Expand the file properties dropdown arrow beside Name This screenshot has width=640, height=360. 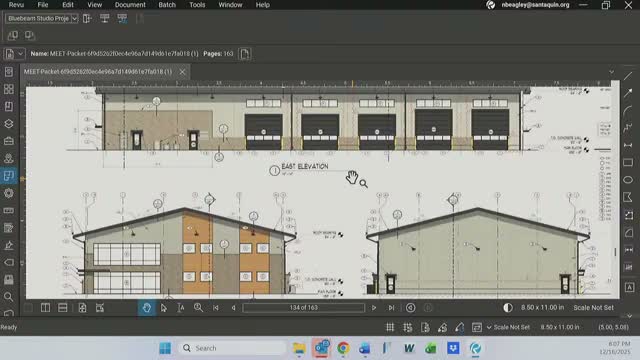pos(20,54)
